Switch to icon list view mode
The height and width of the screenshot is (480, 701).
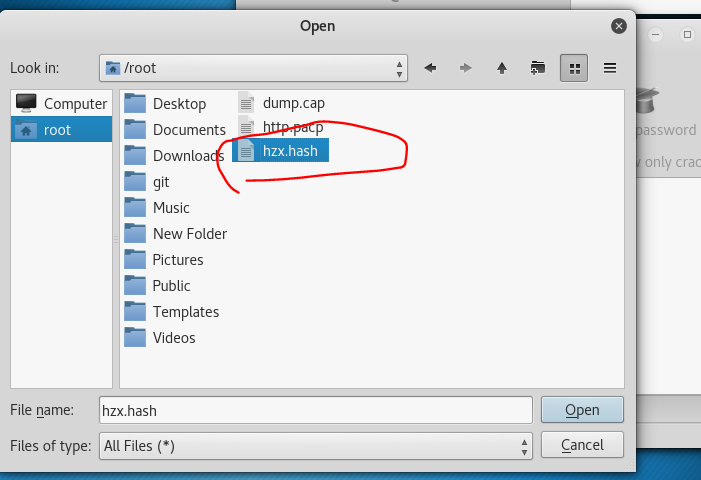click(575, 68)
